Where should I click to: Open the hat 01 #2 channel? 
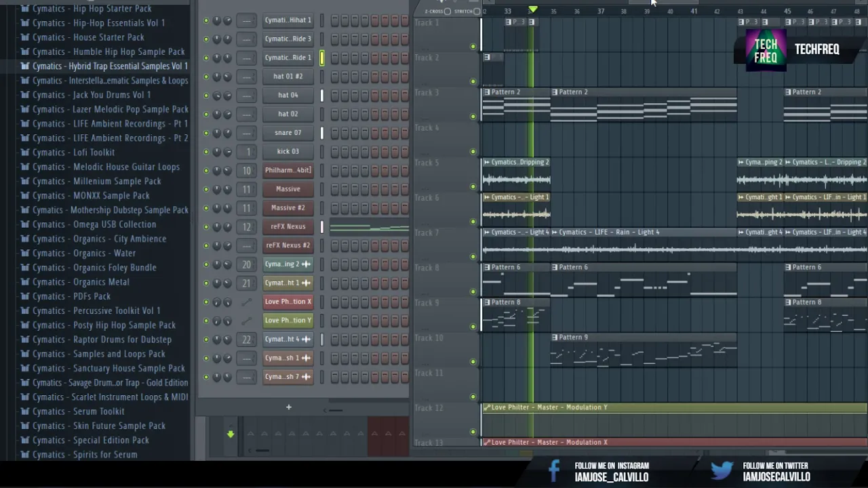coord(288,77)
